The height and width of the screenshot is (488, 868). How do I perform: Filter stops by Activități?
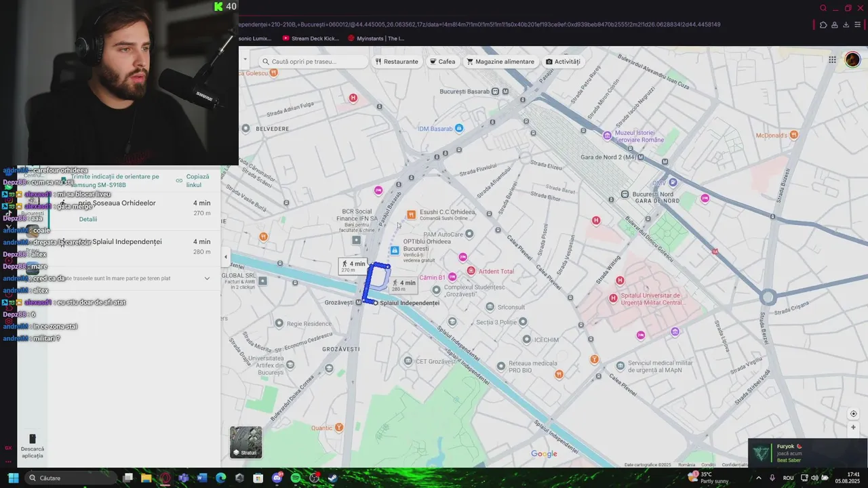tap(563, 62)
